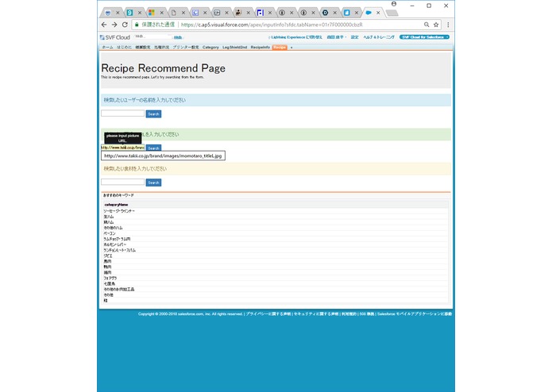The height and width of the screenshot is (392, 552).
Task: Switch to Lightning Experience link
Action: [295, 37]
